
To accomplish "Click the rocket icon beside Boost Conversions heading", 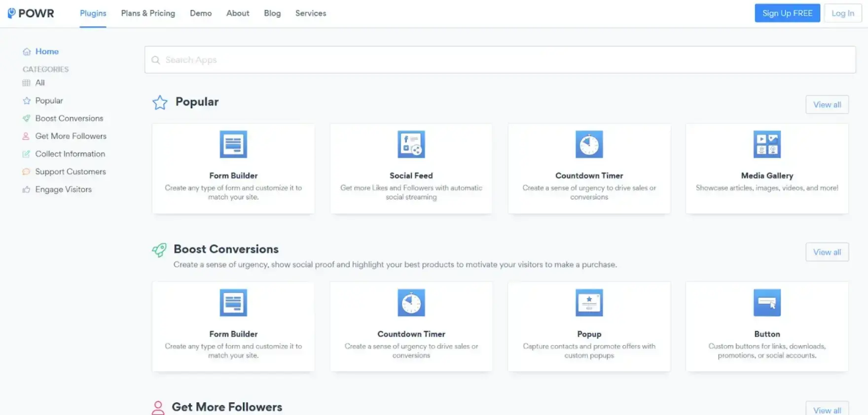I will [x=159, y=250].
